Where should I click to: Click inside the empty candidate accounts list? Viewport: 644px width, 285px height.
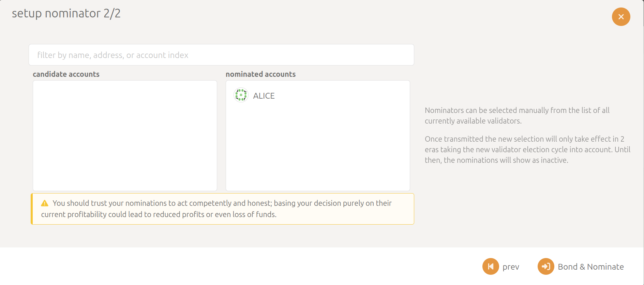(x=125, y=136)
